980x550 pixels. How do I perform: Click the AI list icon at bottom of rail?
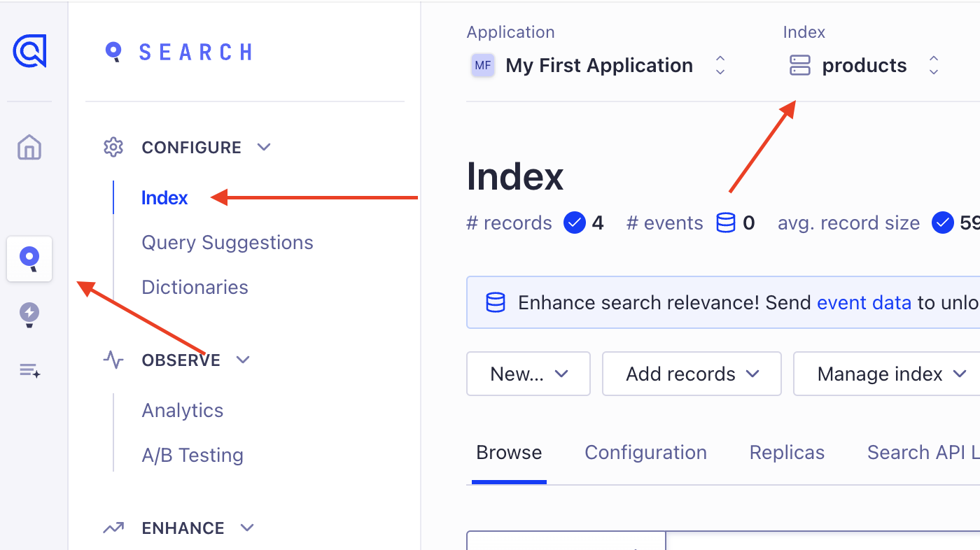[x=29, y=369]
